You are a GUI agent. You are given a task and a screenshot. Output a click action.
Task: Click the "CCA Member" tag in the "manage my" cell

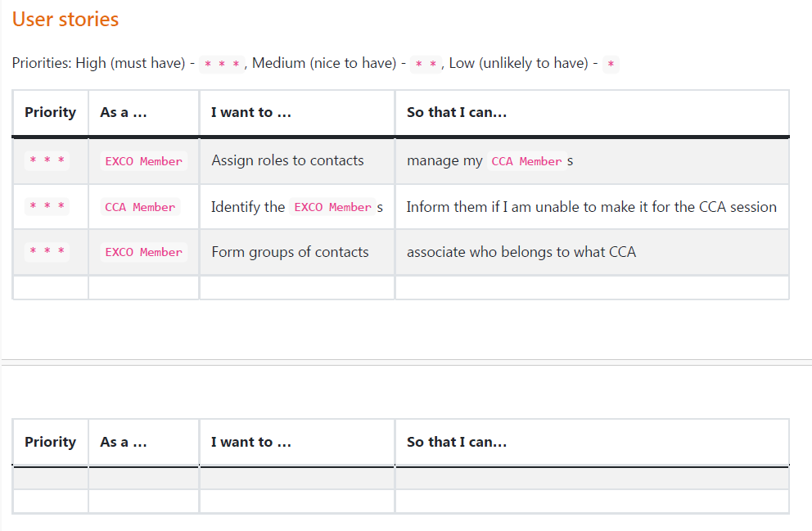[526, 162]
